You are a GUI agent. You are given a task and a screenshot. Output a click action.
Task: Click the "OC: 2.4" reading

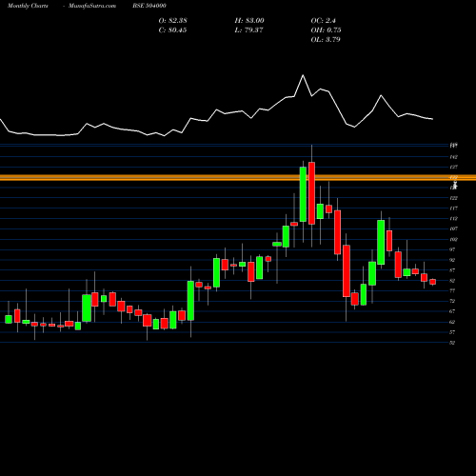pyautogui.click(x=323, y=21)
